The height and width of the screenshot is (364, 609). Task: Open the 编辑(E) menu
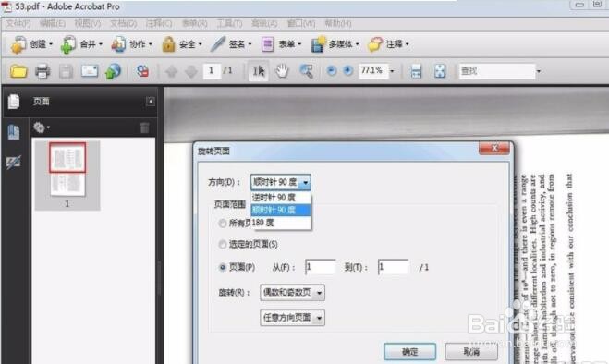[53, 24]
